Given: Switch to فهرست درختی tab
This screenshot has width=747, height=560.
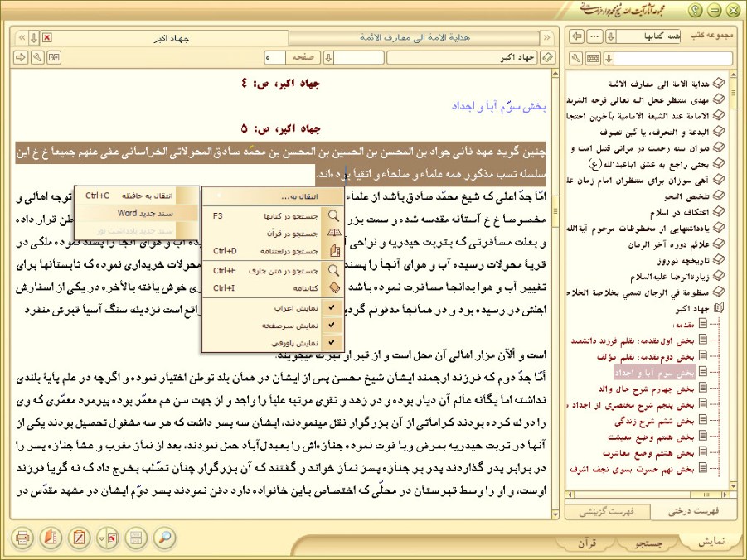Looking at the screenshot, I should [x=692, y=511].
